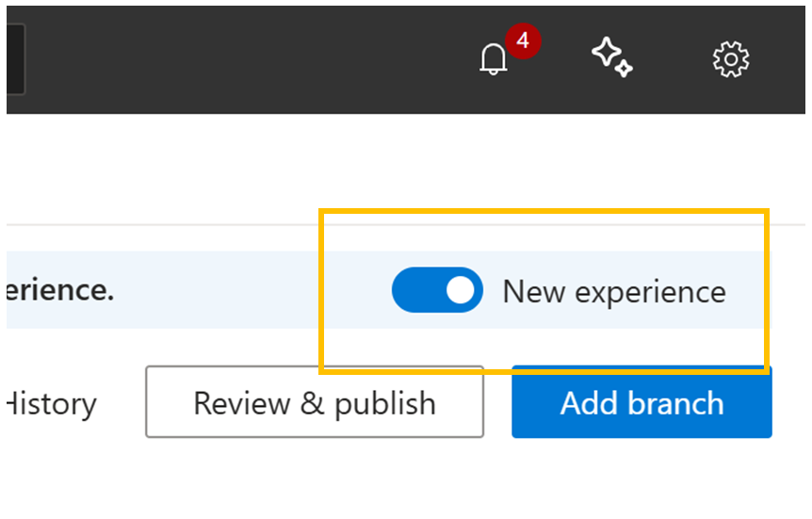Screen dimensions: 812x519
Task: Click the Review & publish button
Action: 314,403
